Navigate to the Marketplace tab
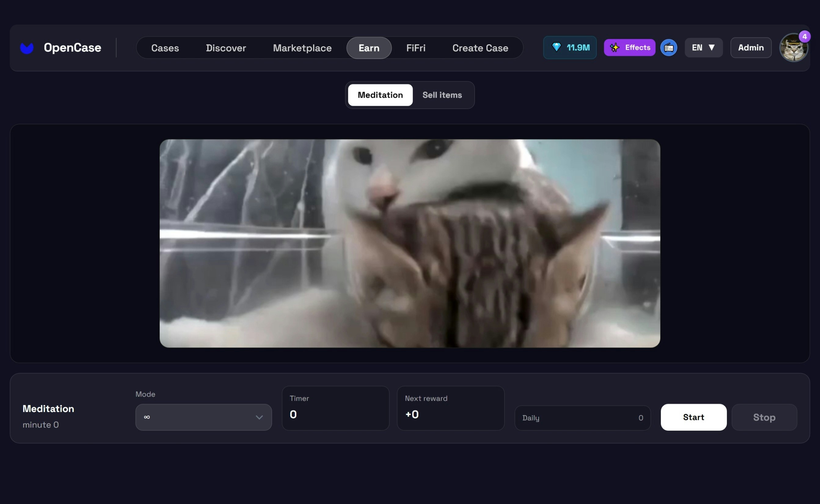The image size is (820, 504). (x=302, y=48)
